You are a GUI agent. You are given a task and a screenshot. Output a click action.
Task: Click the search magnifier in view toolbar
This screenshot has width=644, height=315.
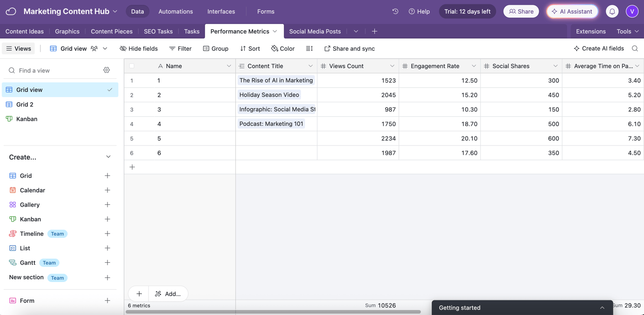coord(635,48)
